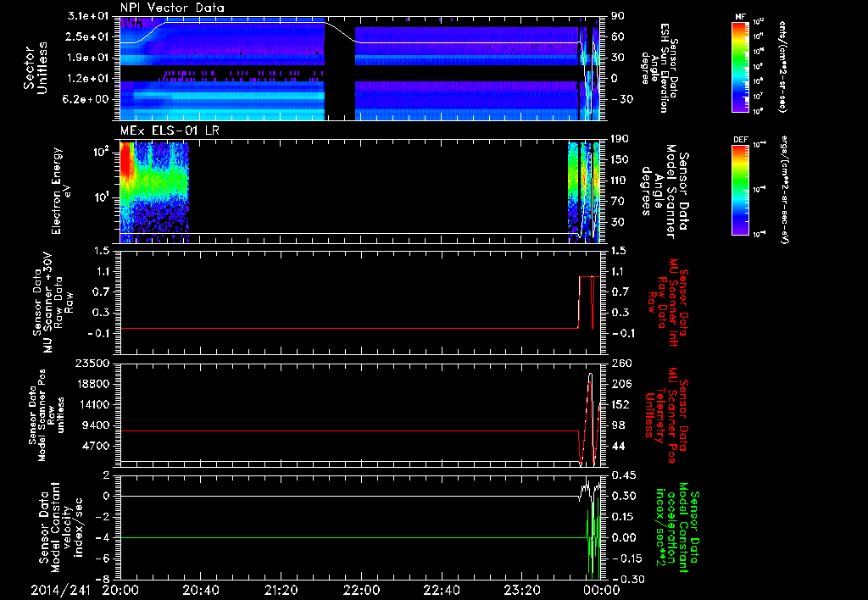Click the 'MU Scanner +30V Raw Data' axis label
The width and height of the screenshot is (868, 600).
[x=52, y=302]
